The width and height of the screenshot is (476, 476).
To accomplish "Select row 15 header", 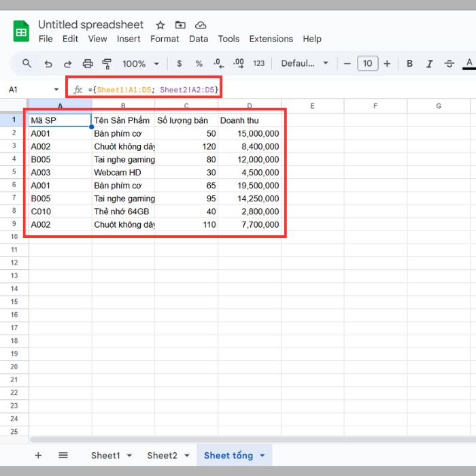I will click(14, 302).
